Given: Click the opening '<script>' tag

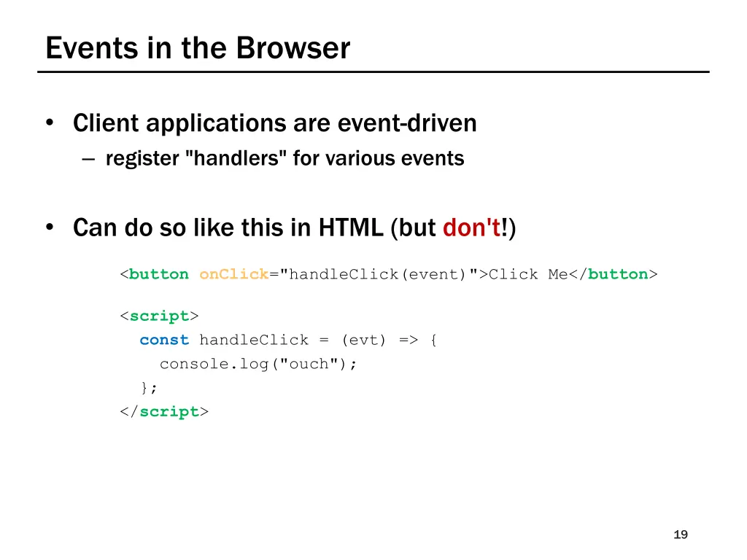Looking at the screenshot, I should pyautogui.click(x=159, y=316).
